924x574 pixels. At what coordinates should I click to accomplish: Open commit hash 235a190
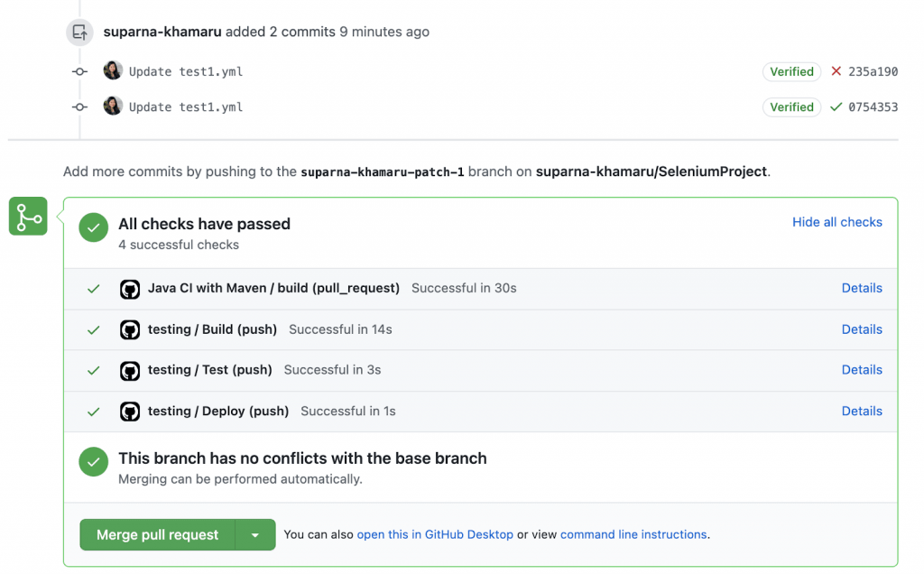point(873,71)
